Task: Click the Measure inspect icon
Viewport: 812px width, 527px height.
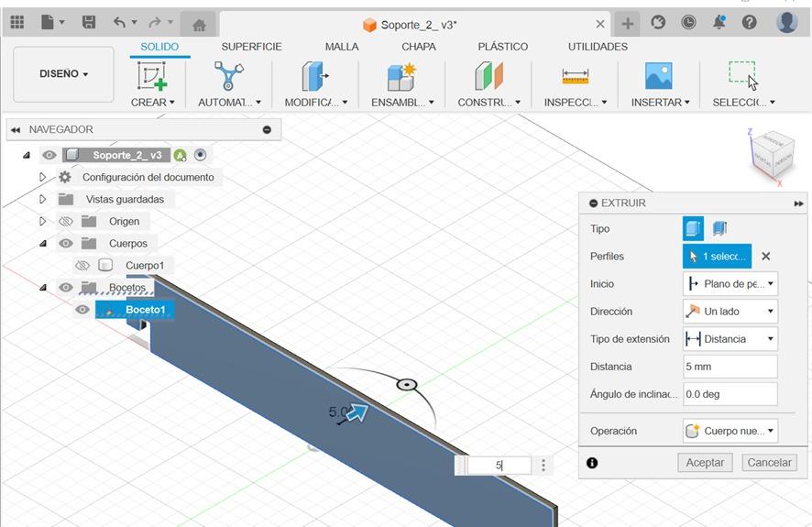Action: [x=575, y=77]
